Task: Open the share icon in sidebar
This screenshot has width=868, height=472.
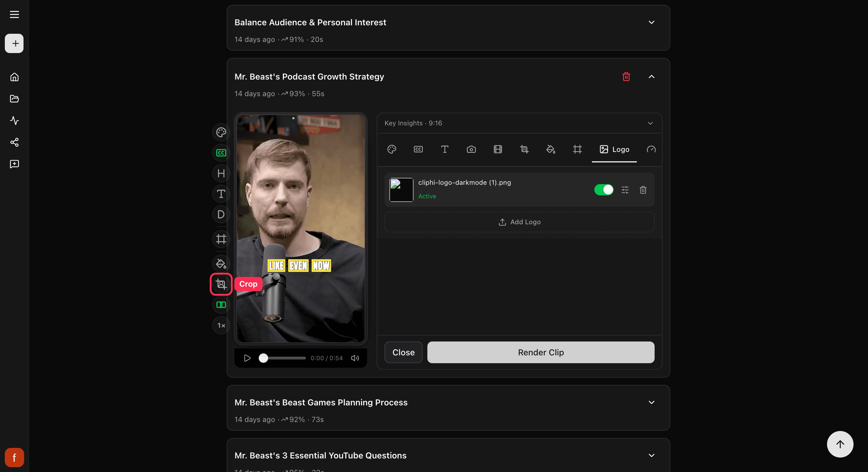Action: point(14,142)
